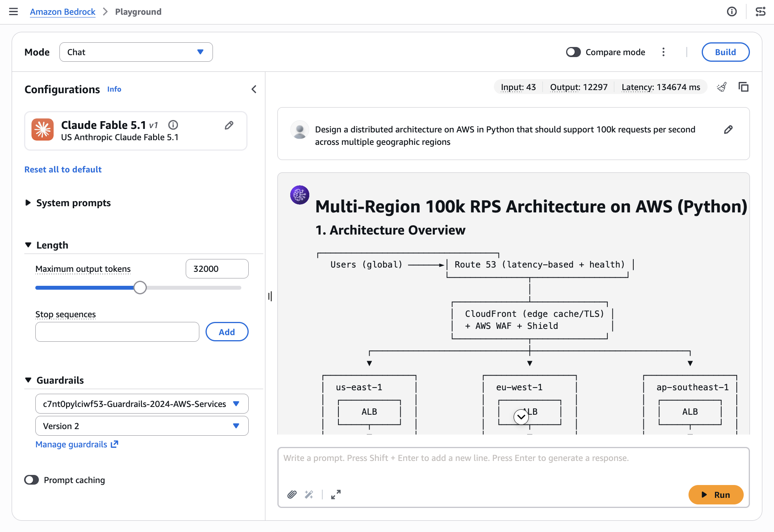
Task: Open the Mode dropdown showing Chat
Action: 136,52
